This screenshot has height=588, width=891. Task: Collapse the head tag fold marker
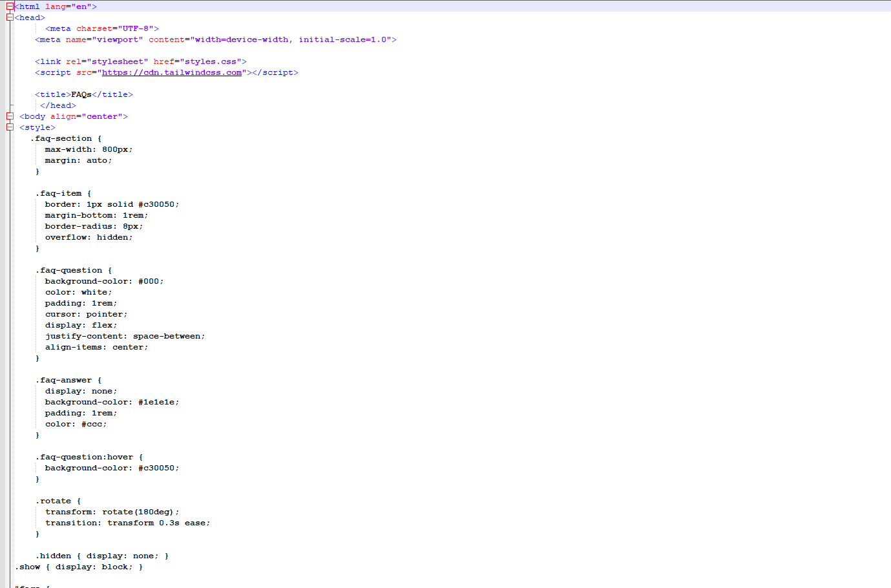tap(10, 17)
